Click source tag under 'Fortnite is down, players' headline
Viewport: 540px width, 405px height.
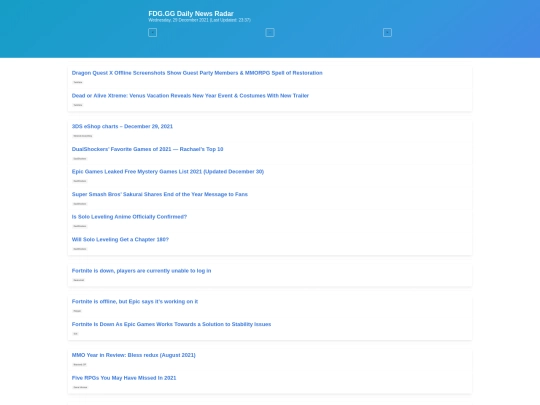(x=79, y=280)
